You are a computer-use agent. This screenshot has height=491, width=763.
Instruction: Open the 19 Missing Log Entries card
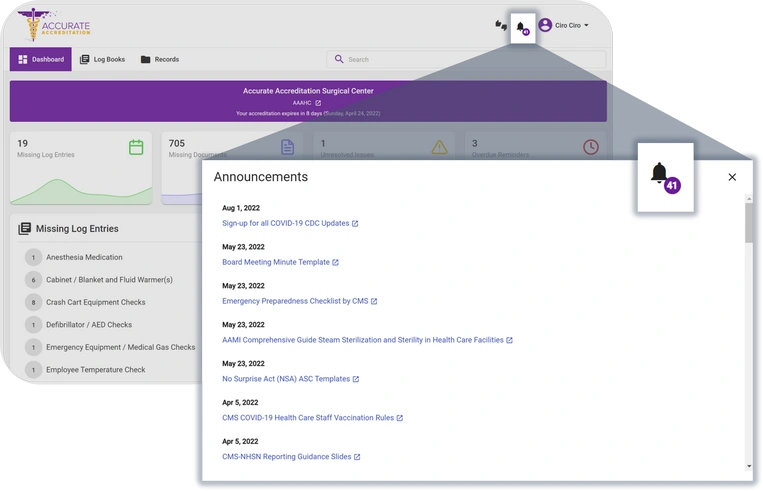(81, 168)
